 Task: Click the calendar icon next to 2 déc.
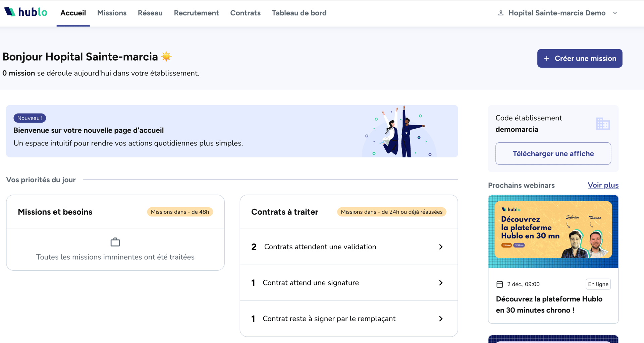499,284
